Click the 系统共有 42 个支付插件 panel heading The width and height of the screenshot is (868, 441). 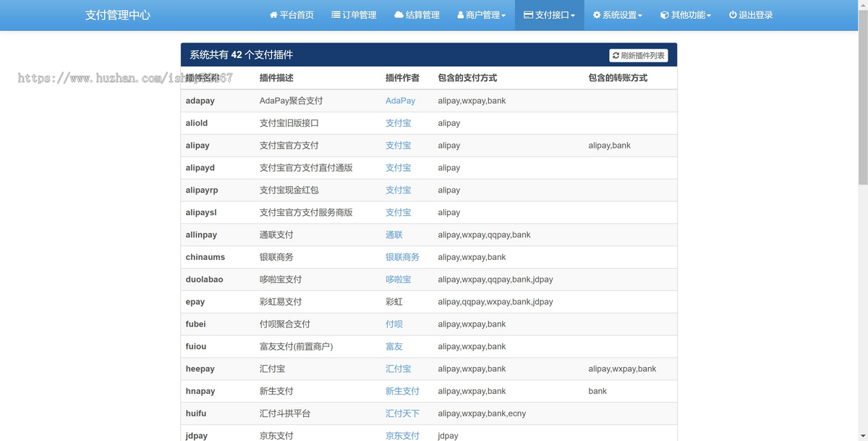pyautogui.click(x=242, y=55)
